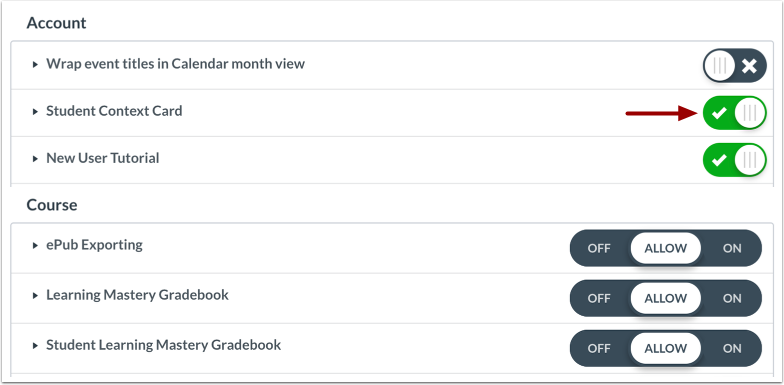Expand the ePub Exporting feature details
Image resolution: width=784 pixels, height=385 pixels.
[x=35, y=246]
